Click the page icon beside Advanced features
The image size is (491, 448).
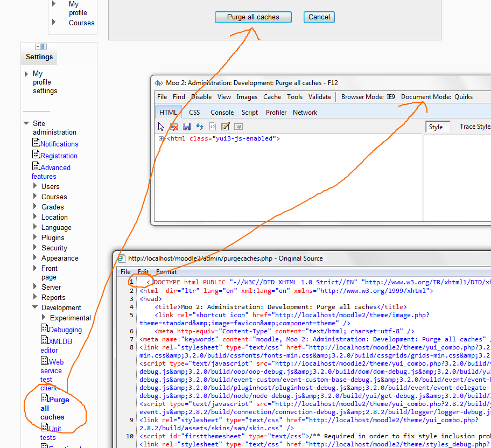coord(36,166)
